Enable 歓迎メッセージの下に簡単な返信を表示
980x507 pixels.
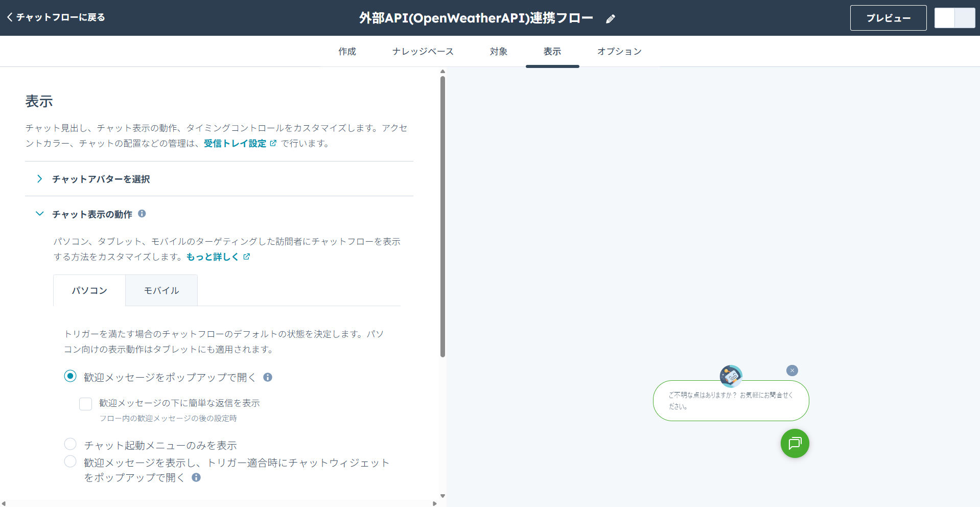85,403
